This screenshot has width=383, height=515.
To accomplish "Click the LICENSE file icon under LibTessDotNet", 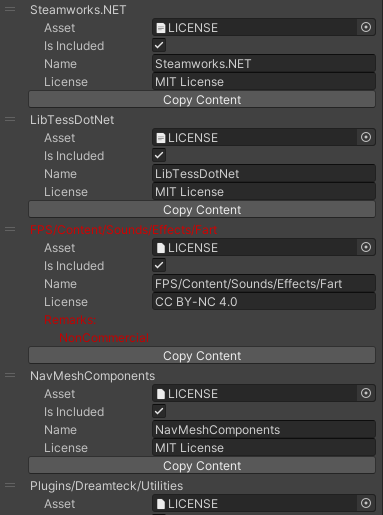I will (x=161, y=138).
